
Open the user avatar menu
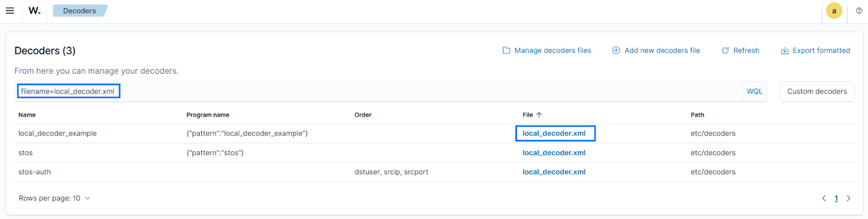tap(834, 11)
